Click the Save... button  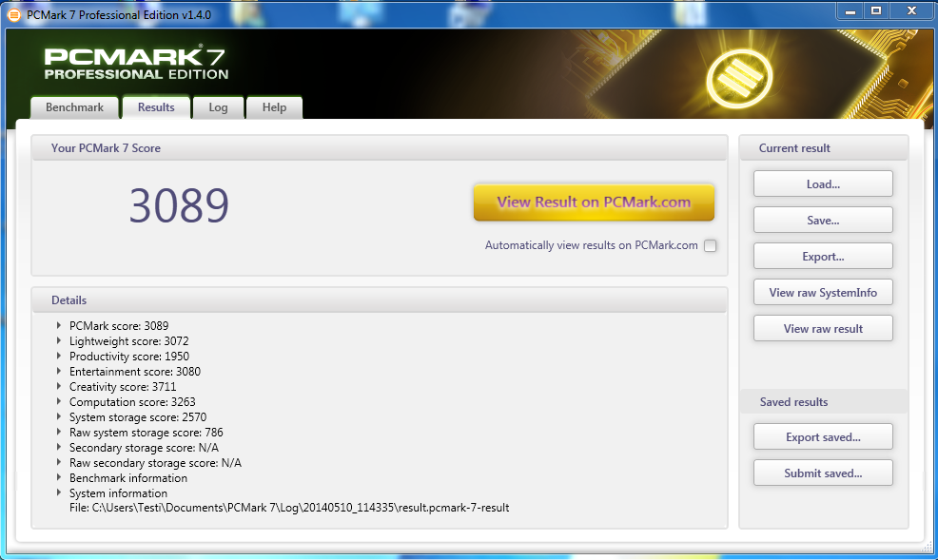click(x=823, y=220)
